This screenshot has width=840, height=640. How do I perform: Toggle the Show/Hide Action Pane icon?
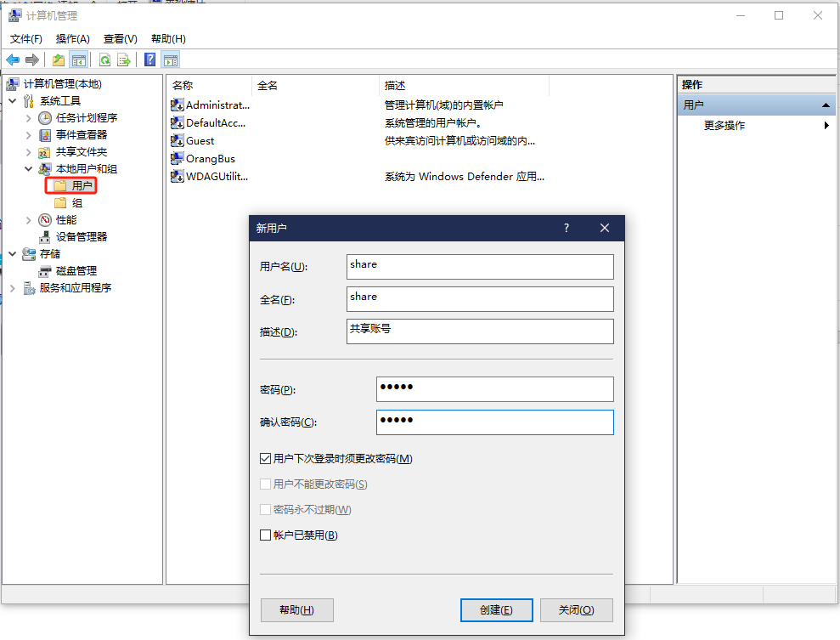coord(171,59)
